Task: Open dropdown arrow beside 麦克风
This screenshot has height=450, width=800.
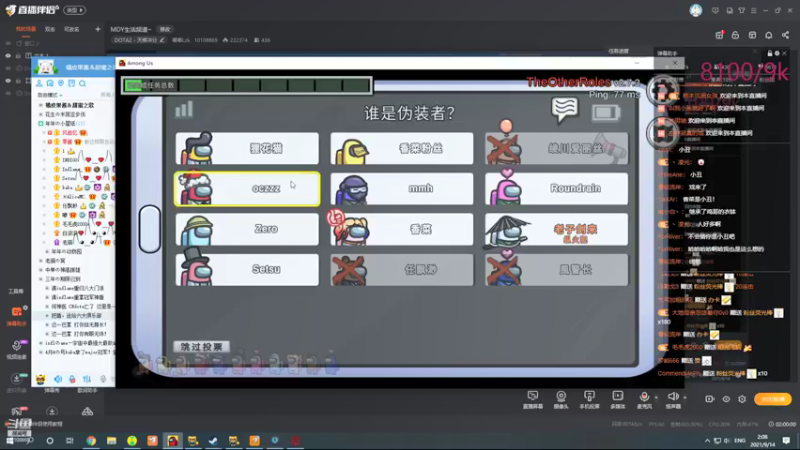Action: [x=656, y=397]
